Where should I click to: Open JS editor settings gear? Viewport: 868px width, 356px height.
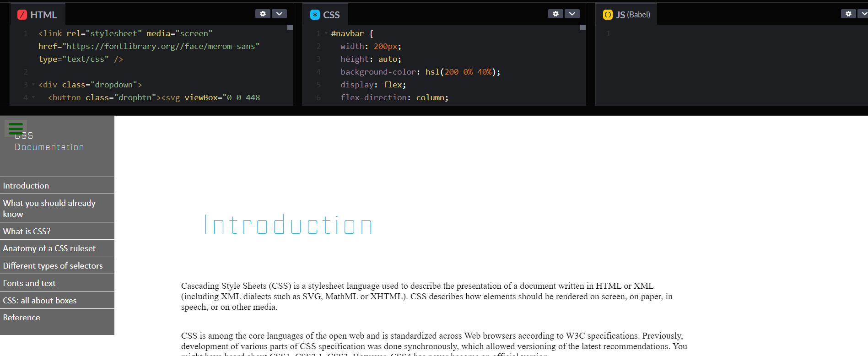tap(848, 14)
